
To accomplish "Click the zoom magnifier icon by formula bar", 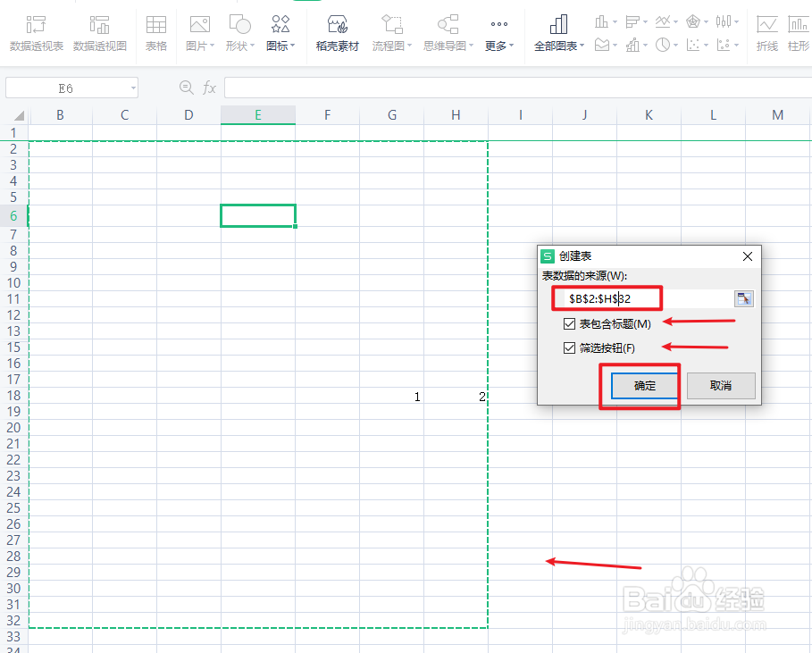I will [x=186, y=88].
